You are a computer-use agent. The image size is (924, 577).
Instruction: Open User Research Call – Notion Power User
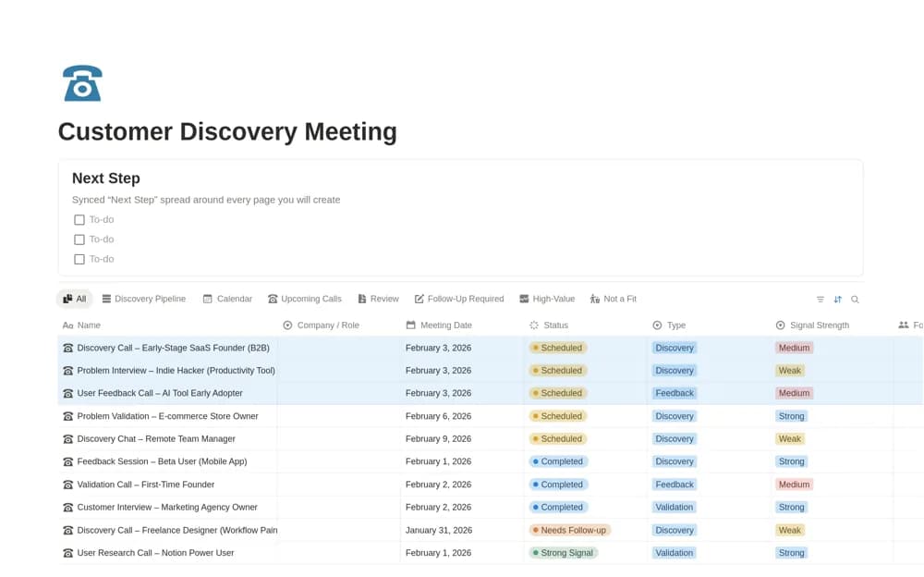point(155,553)
